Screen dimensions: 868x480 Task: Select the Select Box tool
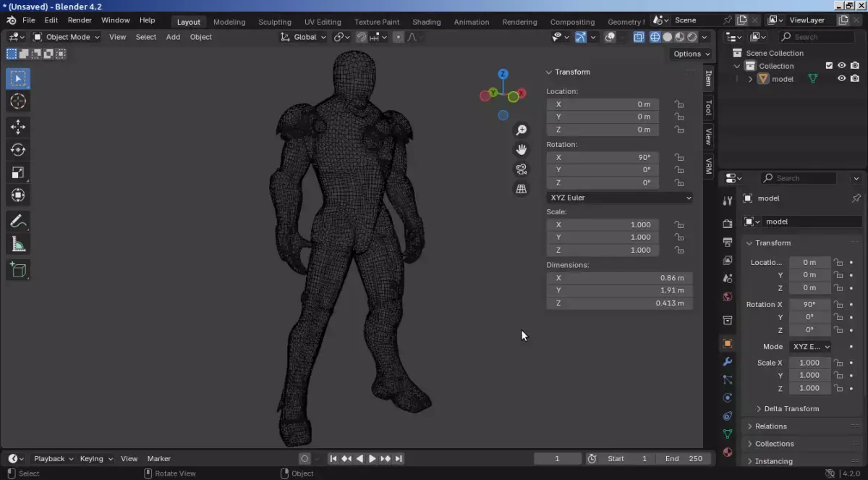18,78
